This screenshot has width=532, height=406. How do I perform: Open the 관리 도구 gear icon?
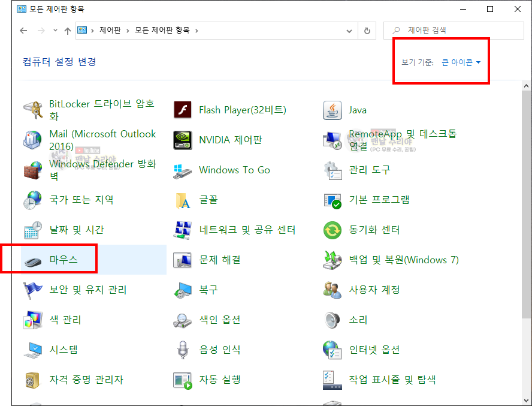click(x=332, y=170)
